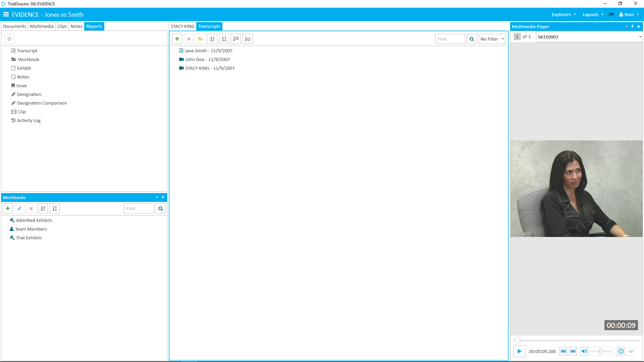
Task: Add a transcript with the green plus
Action: 177,39
